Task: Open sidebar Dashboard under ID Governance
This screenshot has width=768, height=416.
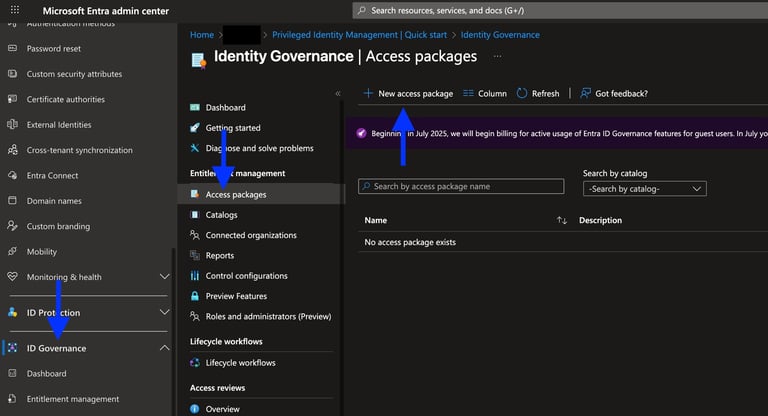Action: (47, 373)
